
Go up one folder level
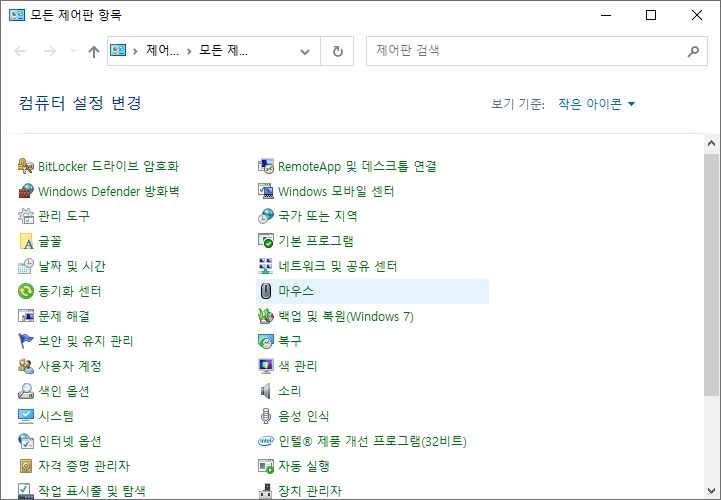point(94,51)
